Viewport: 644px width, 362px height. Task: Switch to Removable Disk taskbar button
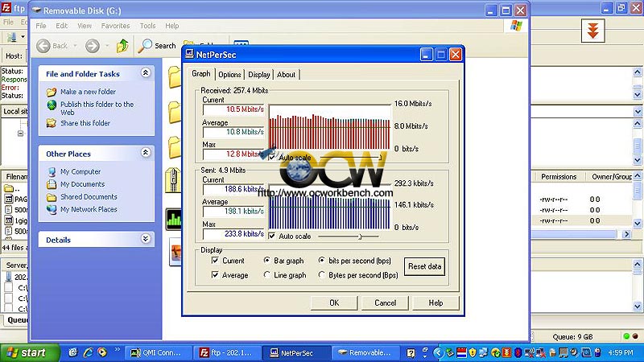tap(367, 353)
